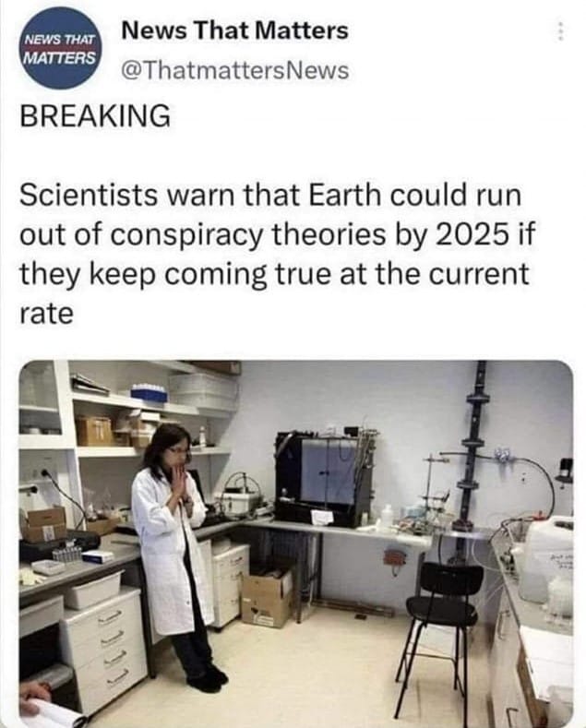Open the attached lab photo

(296, 543)
